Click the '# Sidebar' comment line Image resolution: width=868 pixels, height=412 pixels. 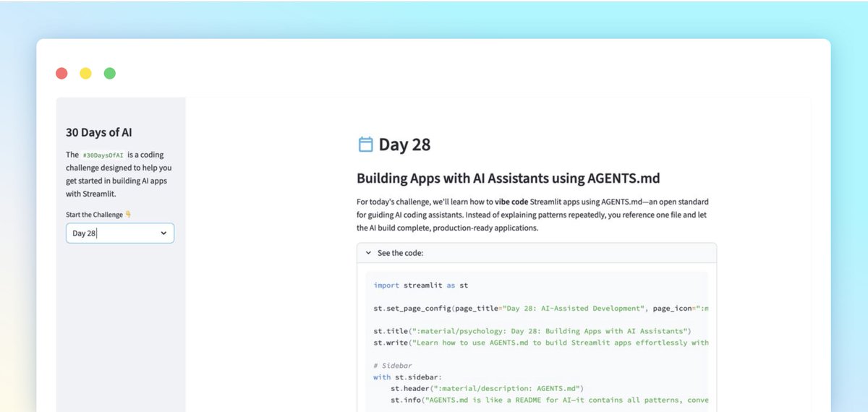393,366
